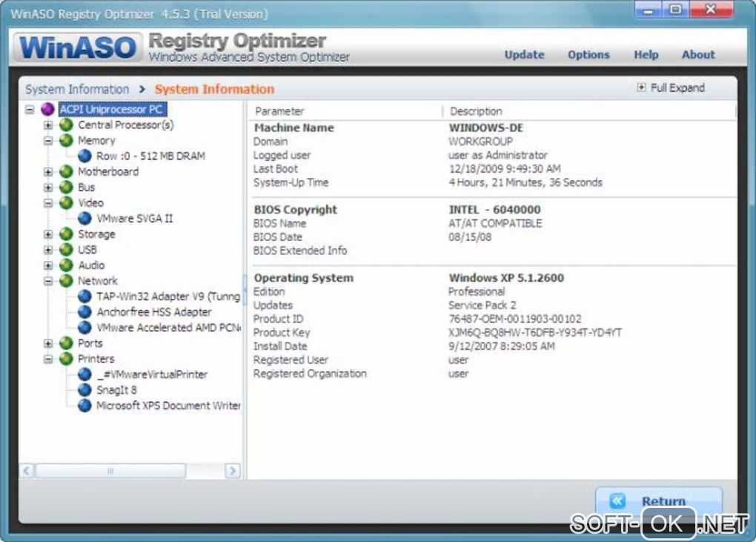The height and width of the screenshot is (542, 756).
Task: Collapse the Video branch
Action: (x=48, y=202)
